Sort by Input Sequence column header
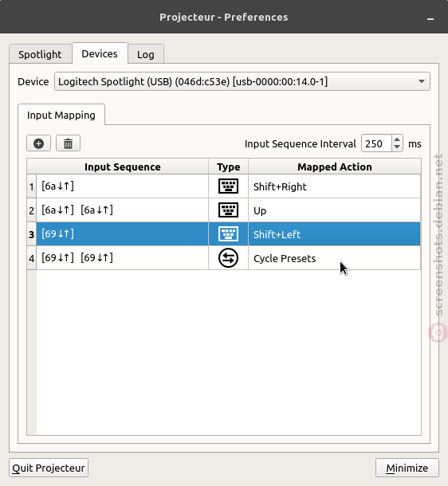Screen dimensions: 448x486 (123, 167)
